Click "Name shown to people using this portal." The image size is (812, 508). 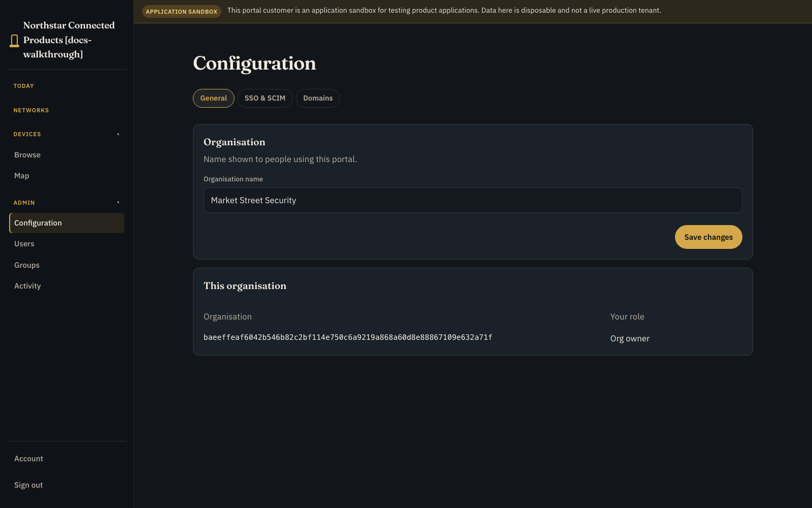[x=280, y=159]
